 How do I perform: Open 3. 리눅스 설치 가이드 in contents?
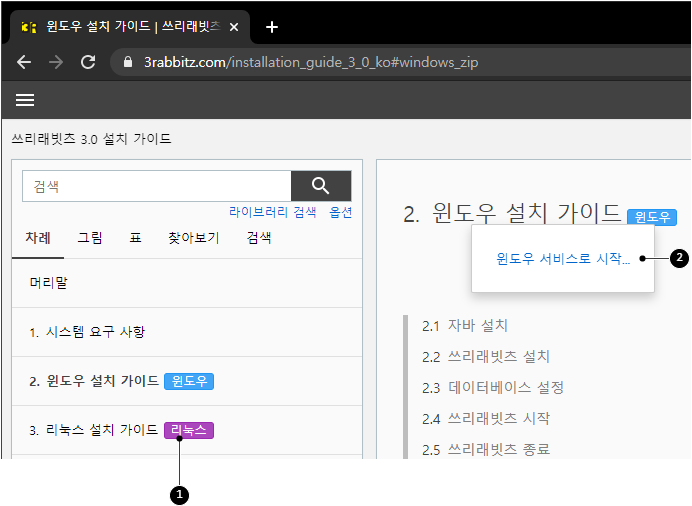coord(187,430)
